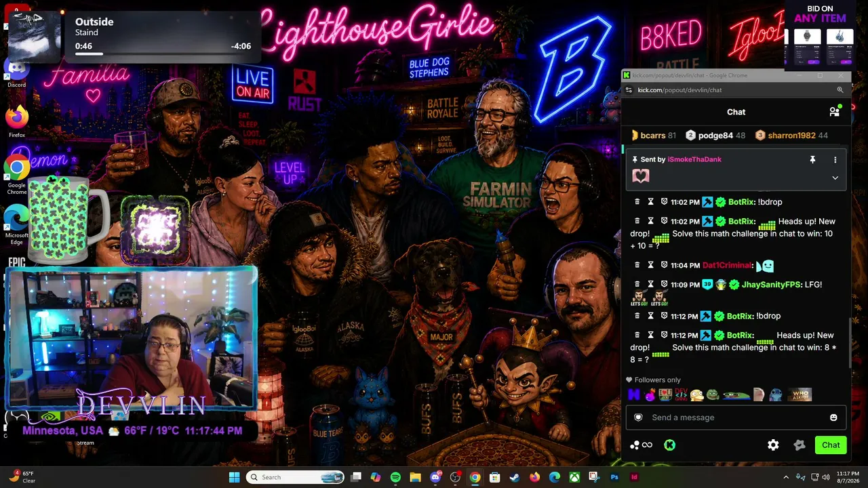Insert the Stitch emote from quick emotes
This screenshot has height=488, width=868.
[x=775, y=394]
